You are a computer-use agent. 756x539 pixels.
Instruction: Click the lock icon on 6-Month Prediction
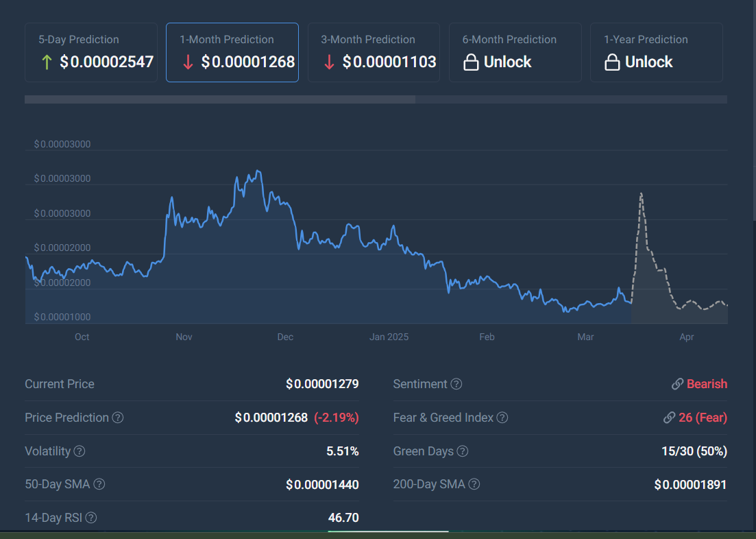(471, 62)
